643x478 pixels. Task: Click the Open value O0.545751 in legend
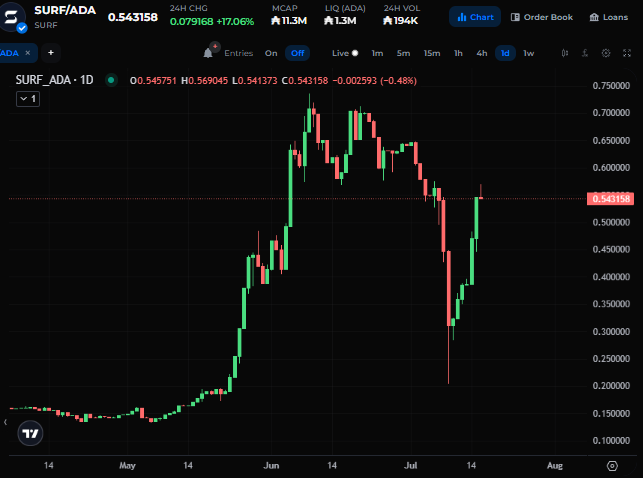(153, 81)
